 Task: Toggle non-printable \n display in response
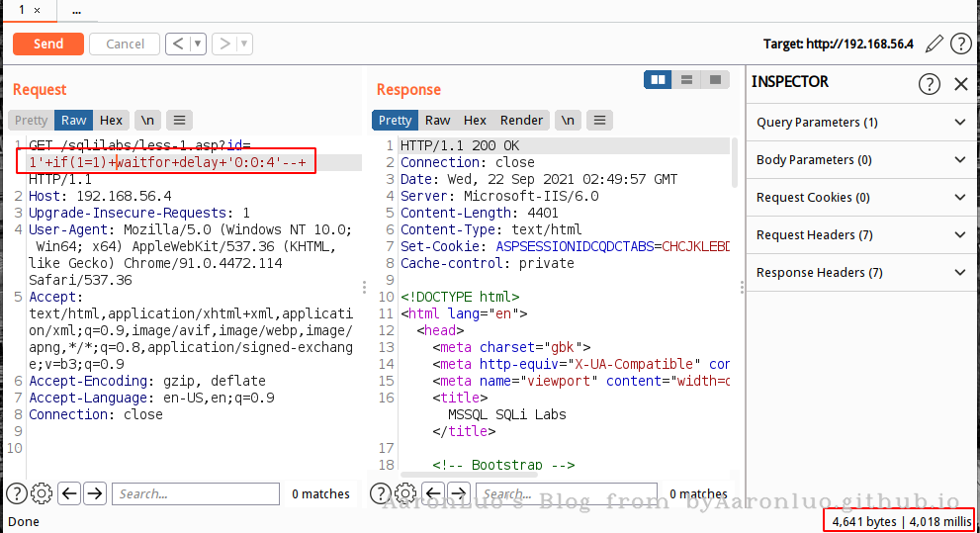568,121
